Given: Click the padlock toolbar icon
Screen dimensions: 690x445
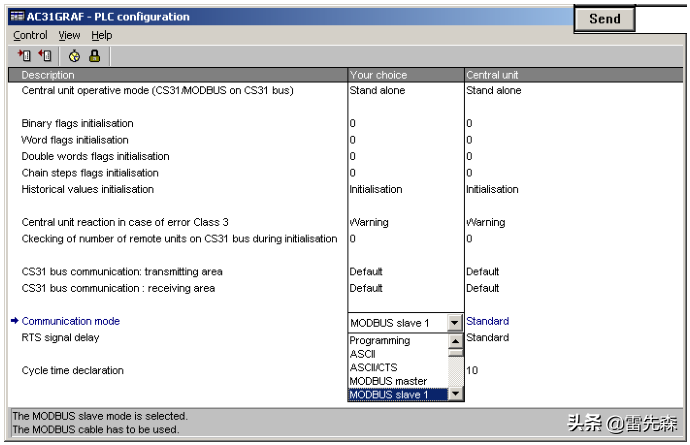Looking at the screenshot, I should click(94, 56).
